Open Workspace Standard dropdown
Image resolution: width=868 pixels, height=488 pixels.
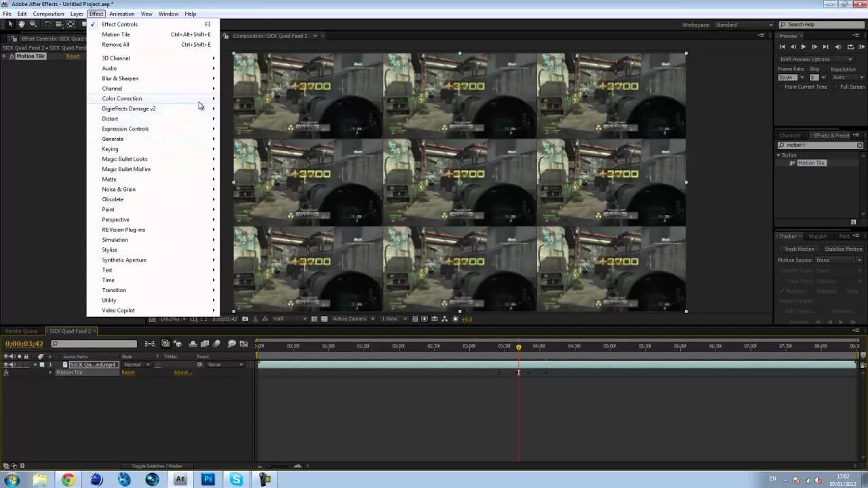743,25
